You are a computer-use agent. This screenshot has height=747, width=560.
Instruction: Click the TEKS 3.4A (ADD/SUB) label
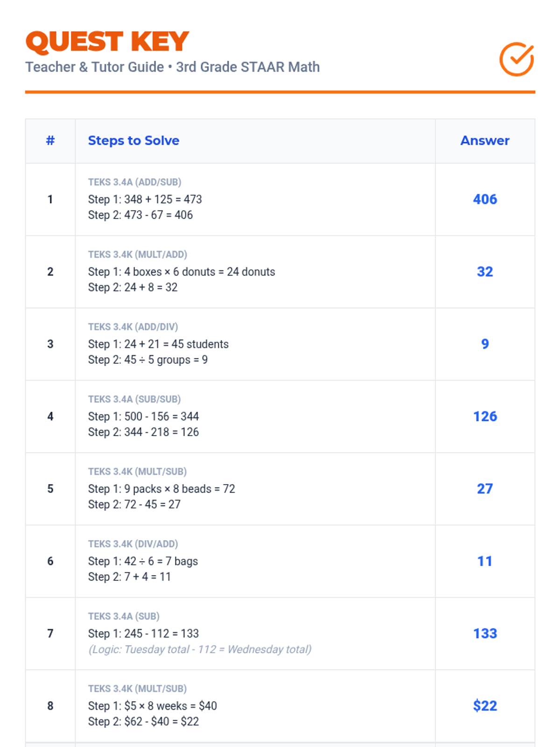point(134,182)
